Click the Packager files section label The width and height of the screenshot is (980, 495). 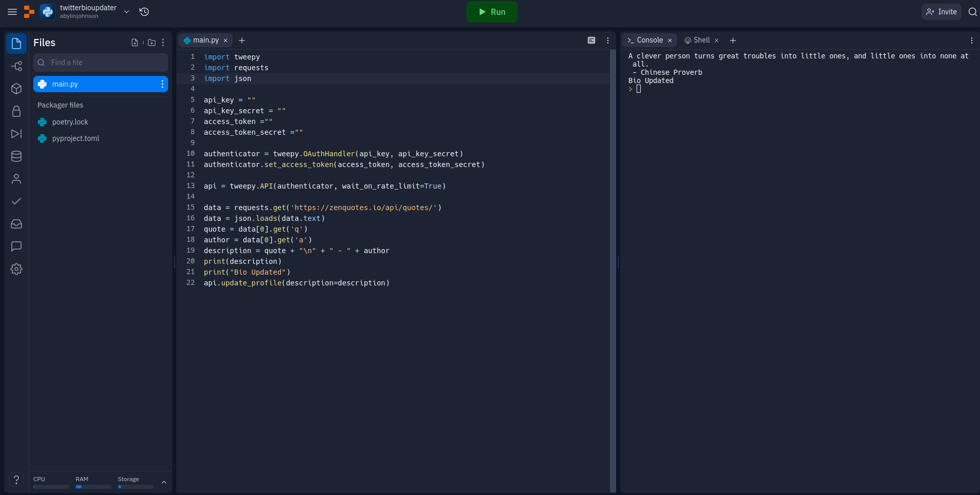click(60, 105)
